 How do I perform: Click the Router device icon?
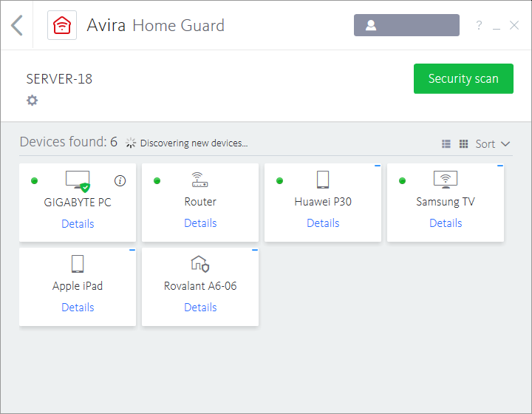coord(199,180)
